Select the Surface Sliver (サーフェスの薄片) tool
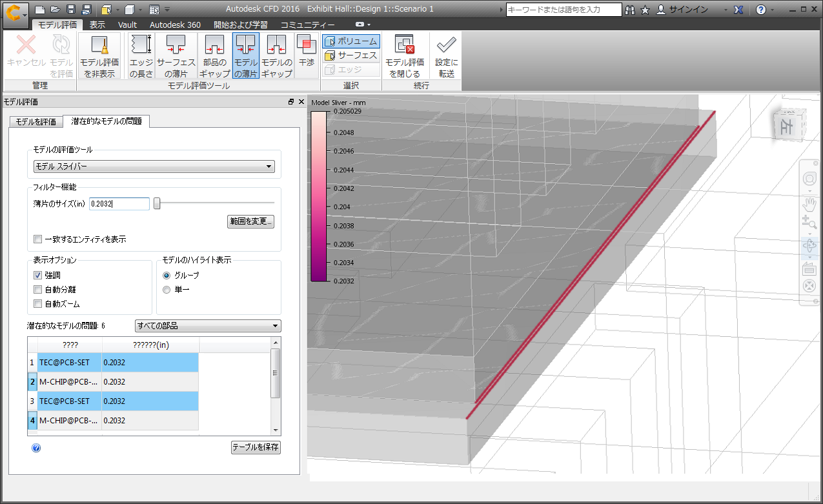823x504 pixels. (176, 56)
